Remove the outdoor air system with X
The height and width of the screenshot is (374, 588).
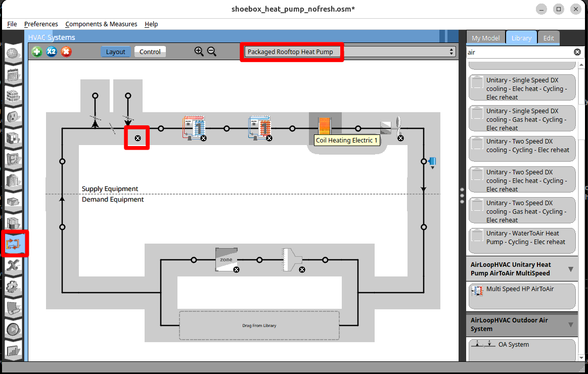[138, 138]
